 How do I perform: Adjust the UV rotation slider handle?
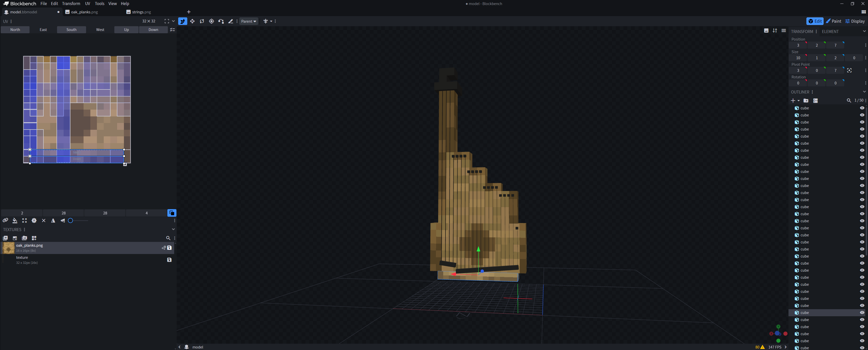[70, 220]
